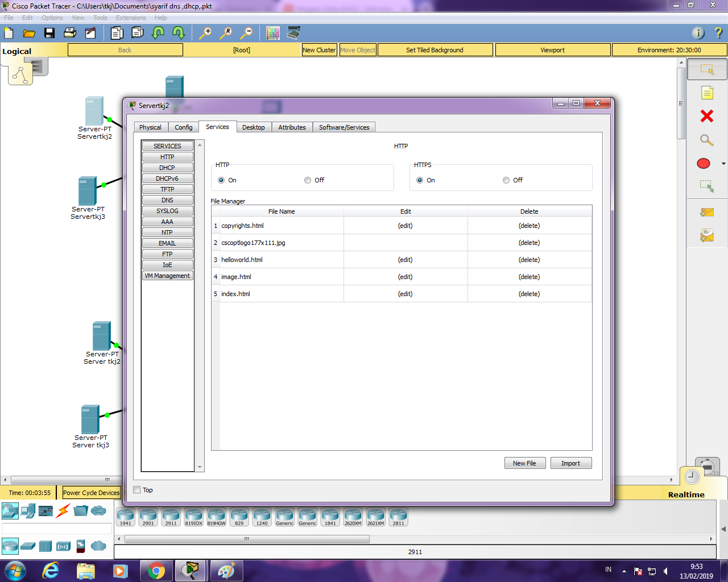Select the End Devices category icon
This screenshot has width=728, height=582.
point(27,510)
